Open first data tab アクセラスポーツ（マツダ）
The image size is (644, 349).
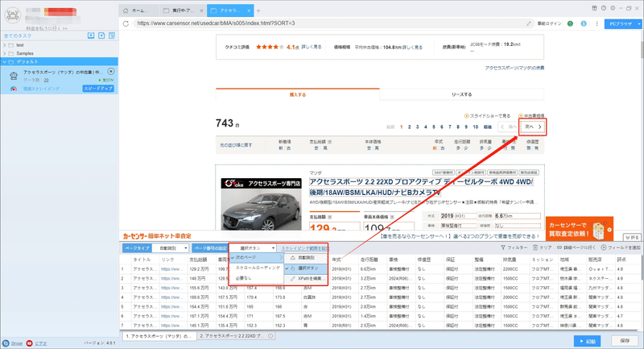(x=159, y=336)
